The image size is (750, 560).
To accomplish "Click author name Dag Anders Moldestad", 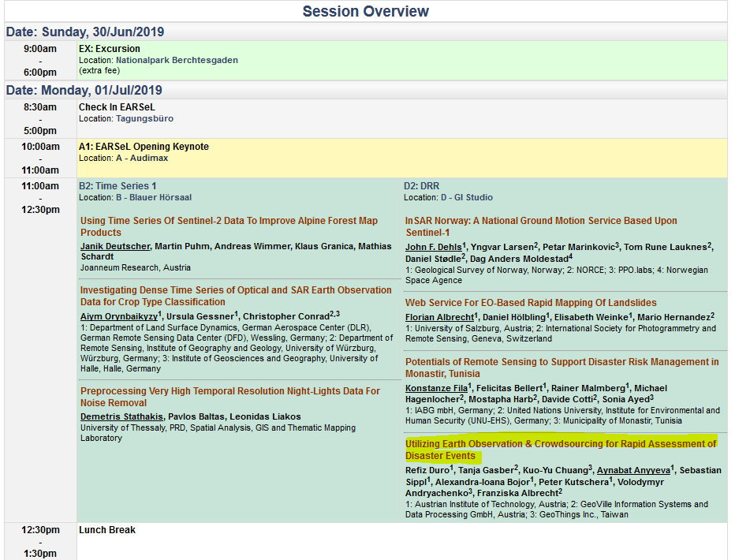I will click(519, 259).
